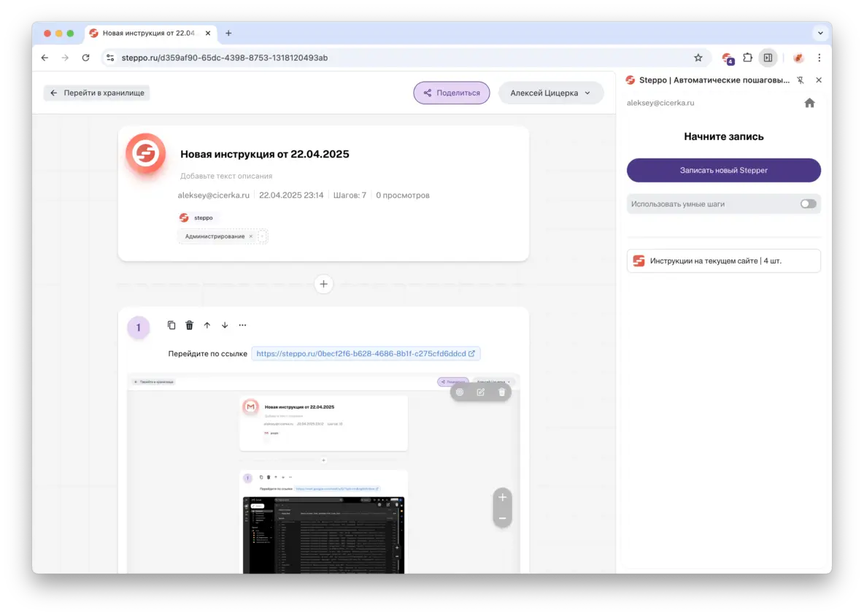Click the step number 1 badge

[x=139, y=327]
